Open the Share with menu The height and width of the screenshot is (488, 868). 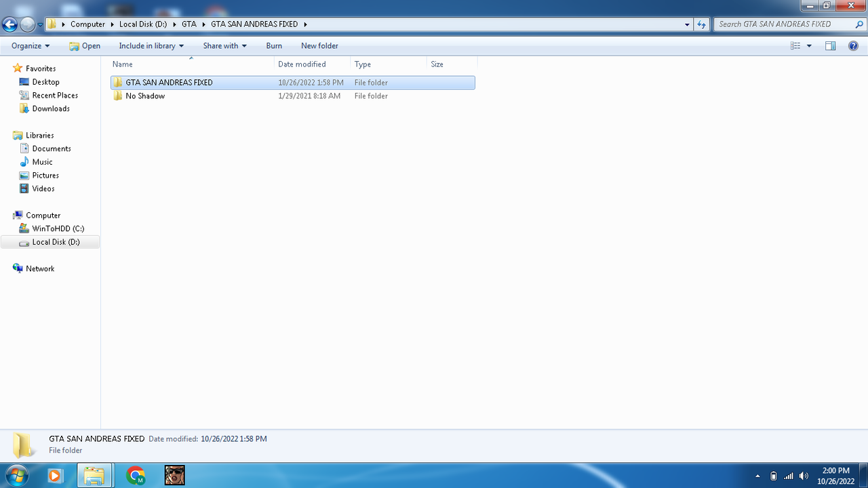(224, 46)
